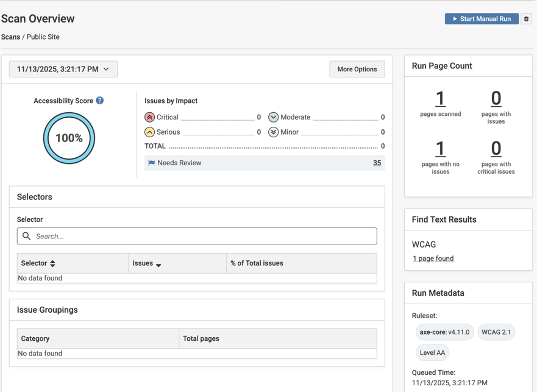Click the Moderate impact icon

[x=274, y=117]
